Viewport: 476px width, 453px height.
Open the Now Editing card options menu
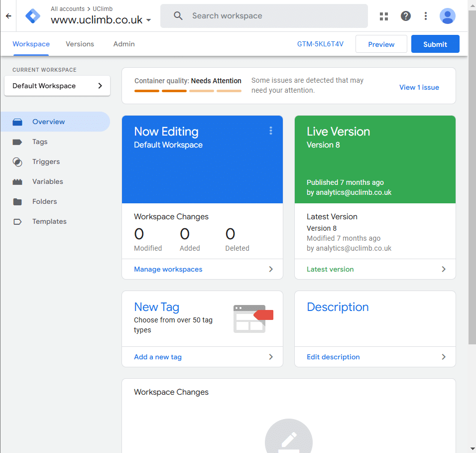[x=271, y=131]
